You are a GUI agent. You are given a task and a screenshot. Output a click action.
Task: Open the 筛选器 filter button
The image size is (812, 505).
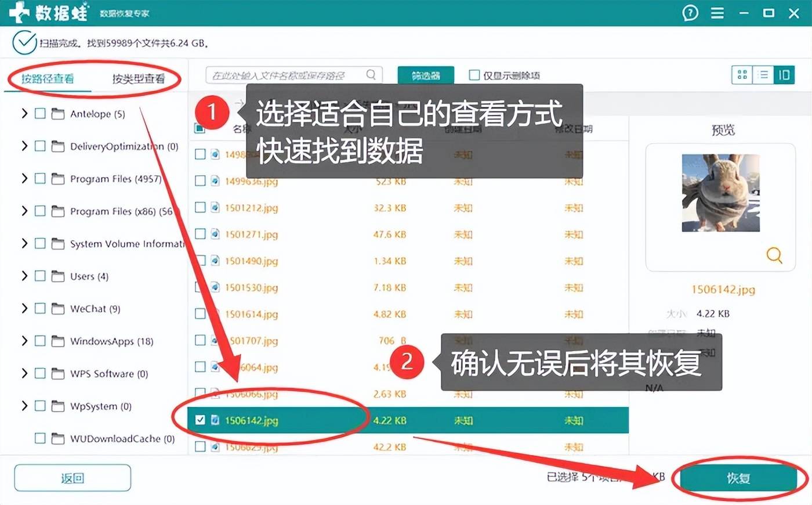coord(426,75)
